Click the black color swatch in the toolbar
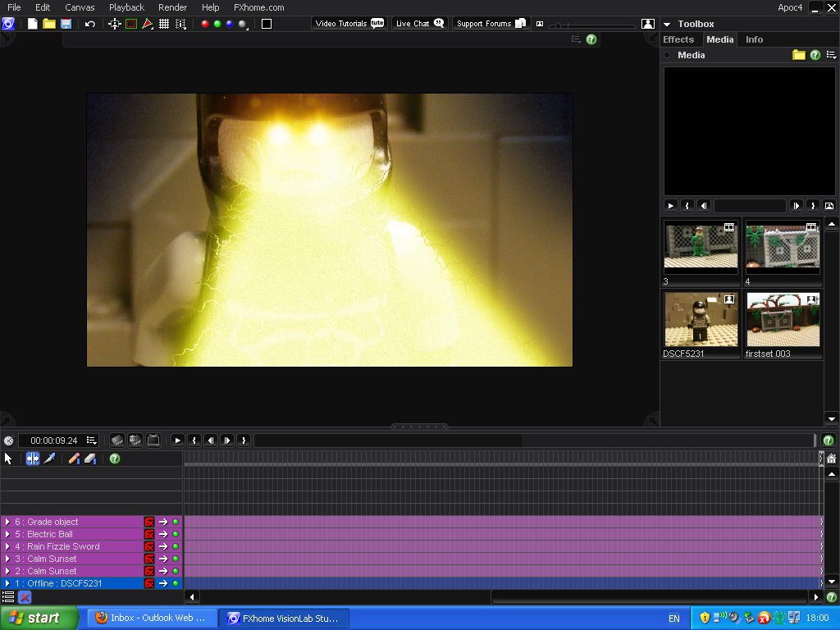Screen dimensions: 840x630 (267, 24)
